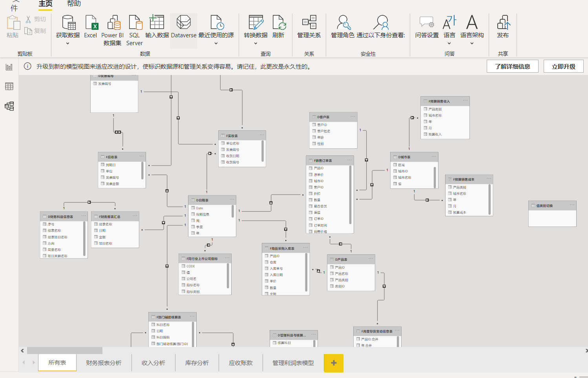588x378 pixels.
Task: Click the info icon in upgrade banner
Action: tap(27, 66)
